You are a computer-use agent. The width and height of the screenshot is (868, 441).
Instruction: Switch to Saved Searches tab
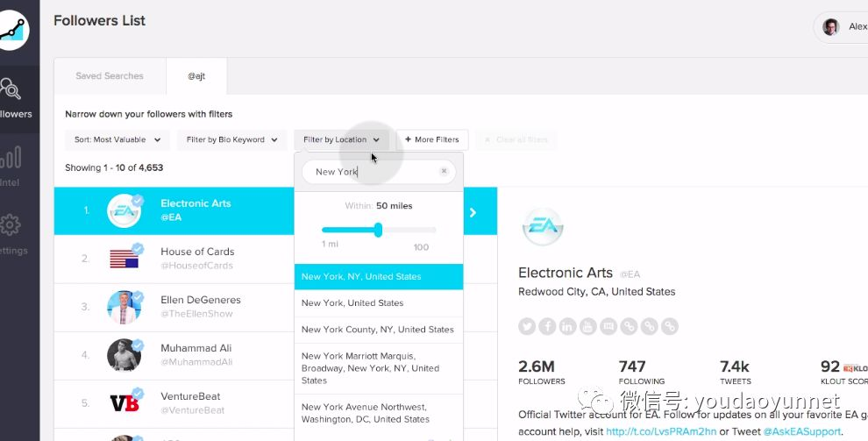click(110, 75)
